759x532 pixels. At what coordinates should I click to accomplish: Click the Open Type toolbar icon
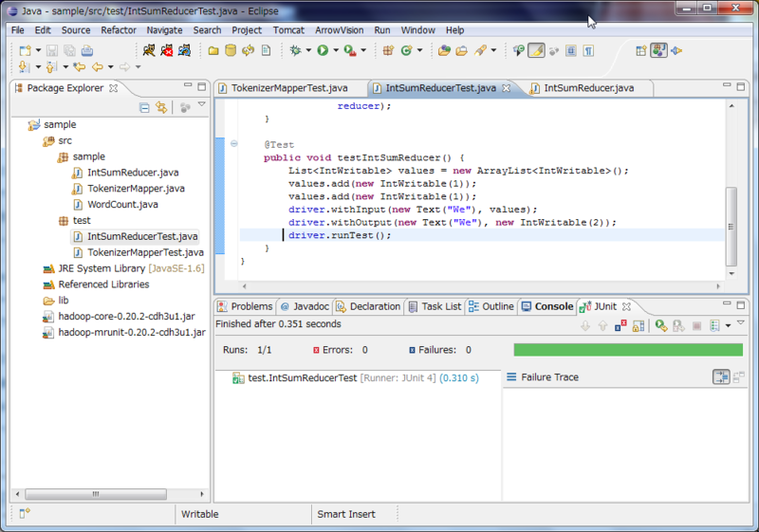point(444,50)
